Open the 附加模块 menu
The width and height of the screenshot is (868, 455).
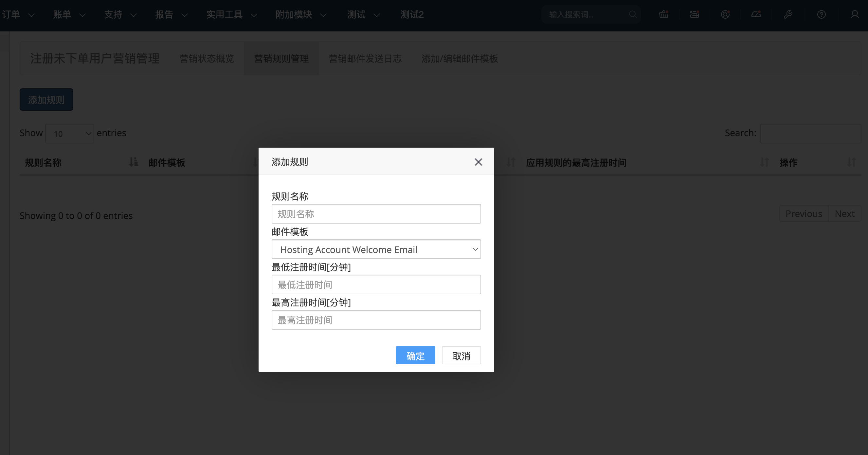300,14
